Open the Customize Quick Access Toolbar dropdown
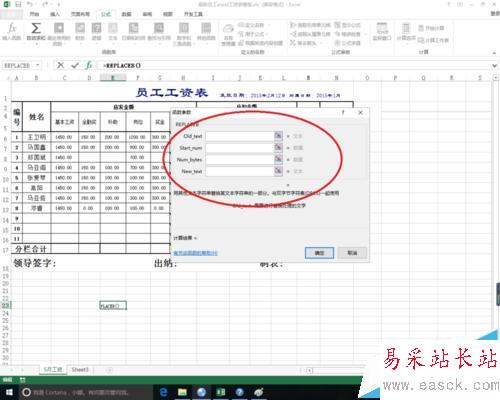 click(59, 4)
